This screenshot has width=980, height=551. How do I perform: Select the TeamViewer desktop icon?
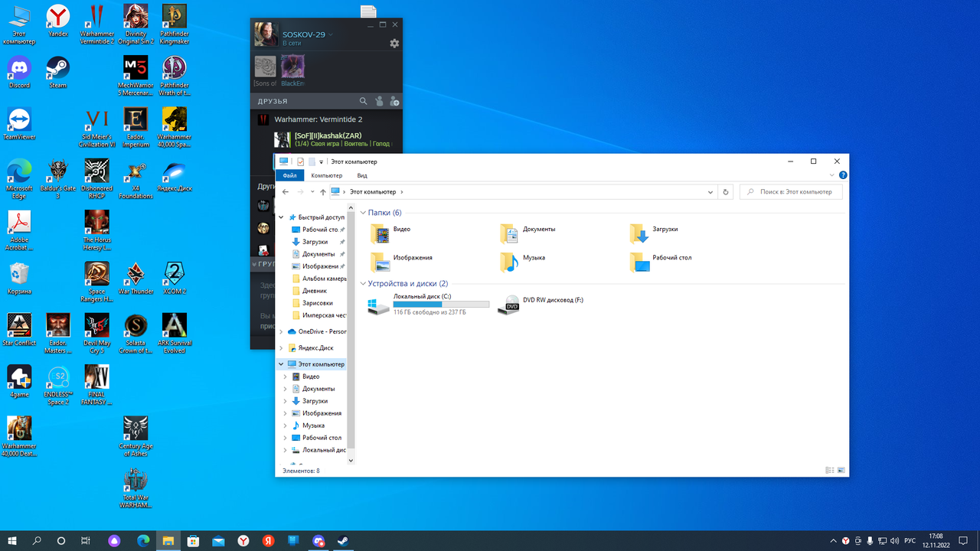point(19,123)
